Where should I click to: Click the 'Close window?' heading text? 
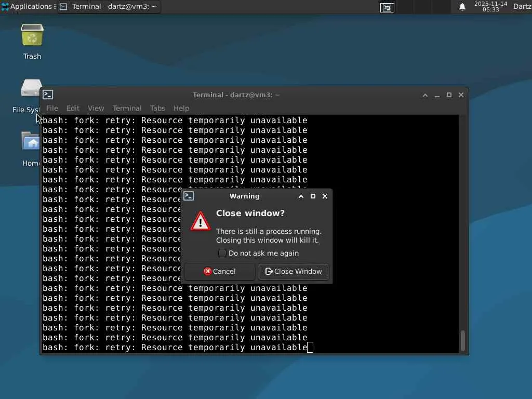[x=250, y=213]
